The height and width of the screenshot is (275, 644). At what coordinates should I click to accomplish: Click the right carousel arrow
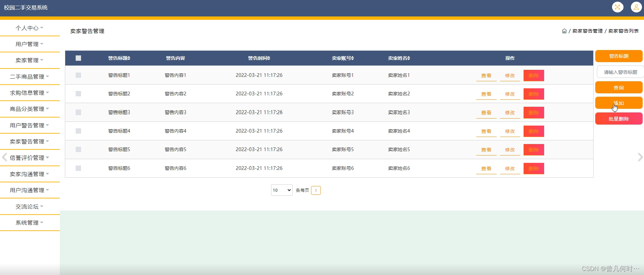coord(640,157)
